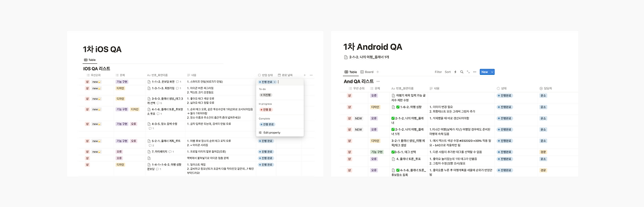Choose 진행 완료 option under Complete
Viewport: 644px width, 207px height.
[267, 124]
